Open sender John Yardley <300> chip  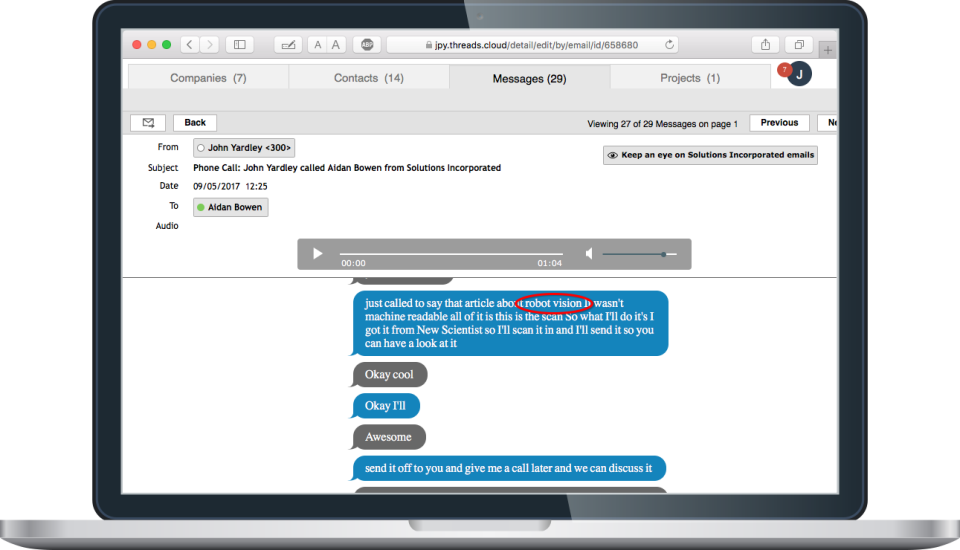click(x=244, y=148)
